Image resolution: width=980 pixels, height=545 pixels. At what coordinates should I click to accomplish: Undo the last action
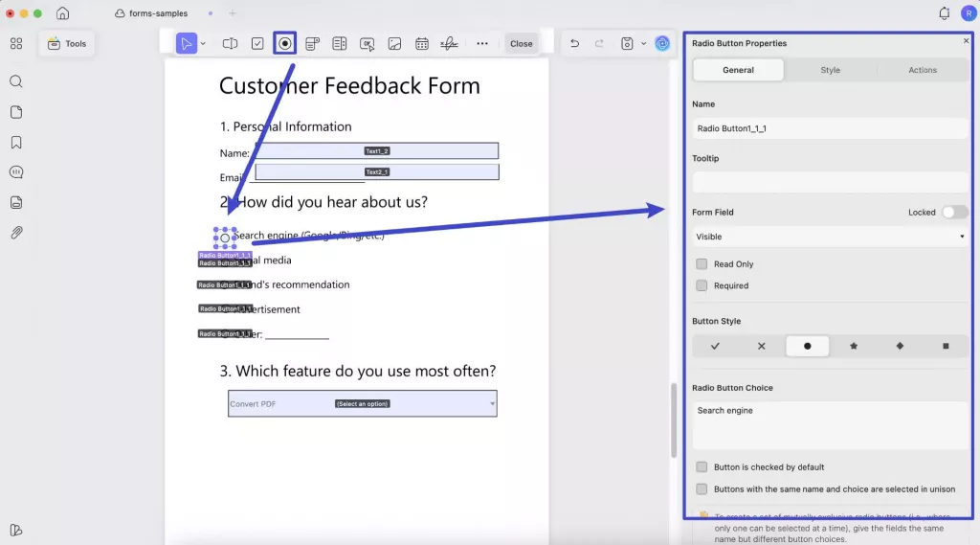574,43
